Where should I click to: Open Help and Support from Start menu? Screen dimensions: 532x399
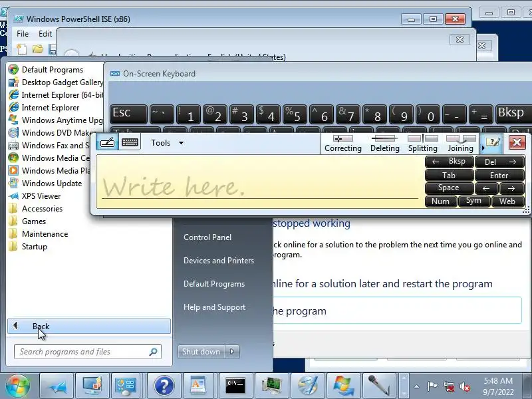tap(214, 307)
